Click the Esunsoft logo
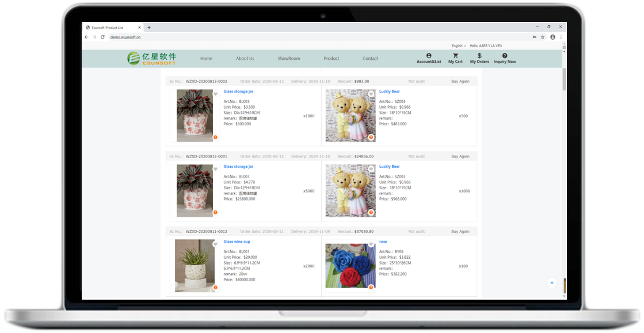The width and height of the screenshot is (644, 333). click(151, 58)
